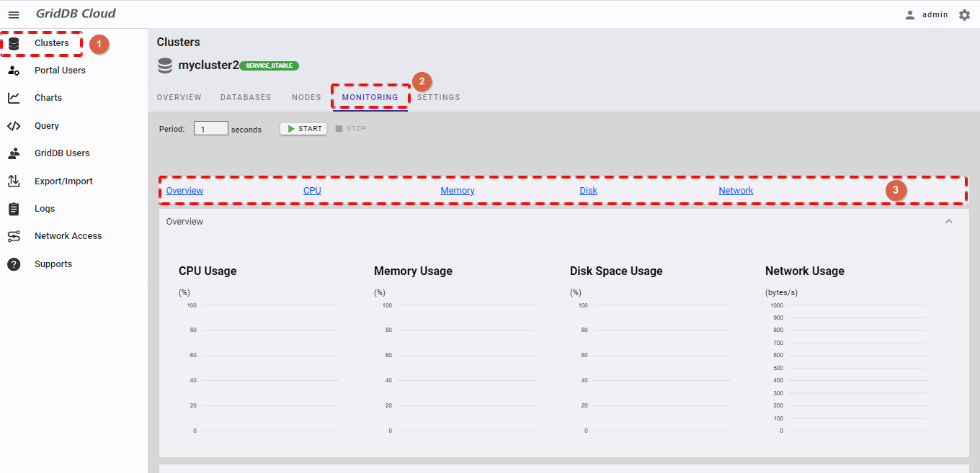Screen dimensions: 980x473
Task: Click the Supports question-mark icon
Action: click(x=14, y=264)
